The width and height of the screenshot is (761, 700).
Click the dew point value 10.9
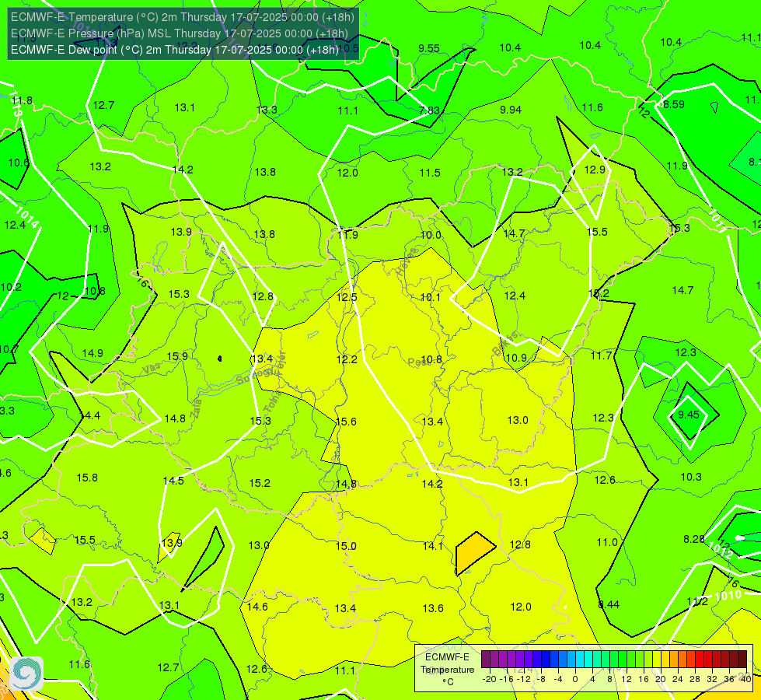pos(516,358)
